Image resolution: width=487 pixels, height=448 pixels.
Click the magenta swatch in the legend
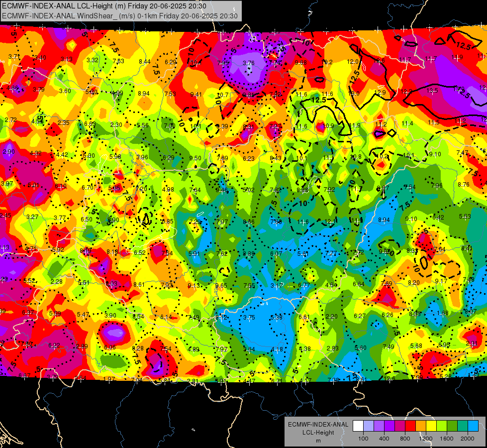coord(400,426)
